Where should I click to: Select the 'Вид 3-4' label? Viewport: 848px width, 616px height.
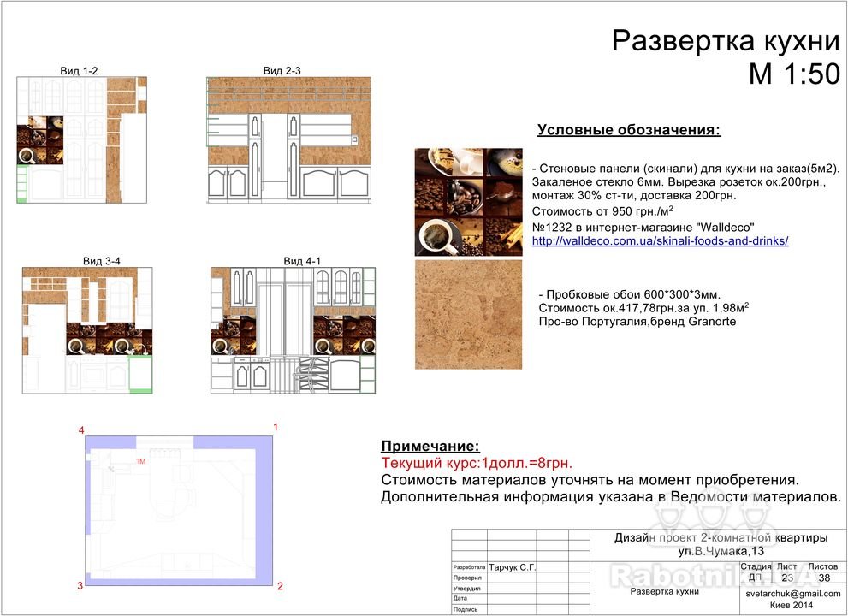click(x=102, y=261)
